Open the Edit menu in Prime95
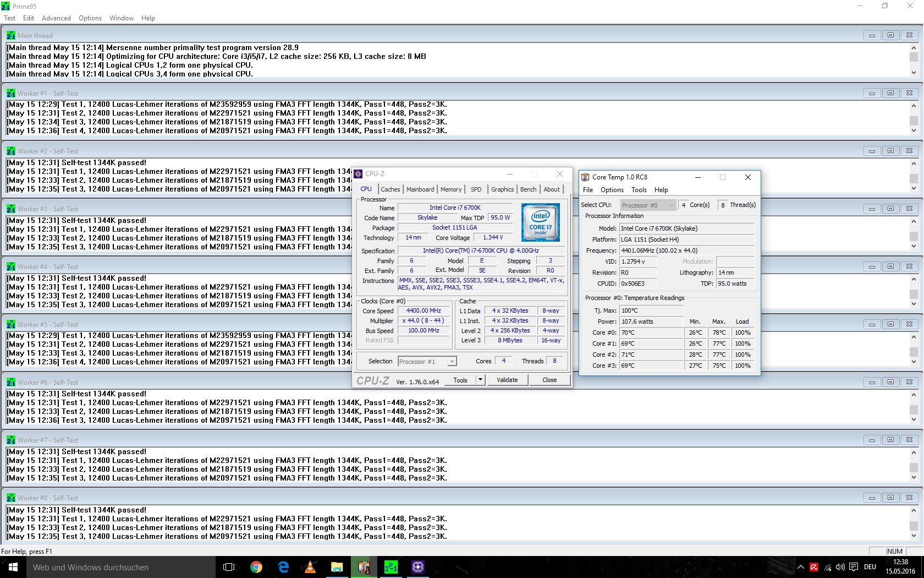924x578 pixels. 29,18
